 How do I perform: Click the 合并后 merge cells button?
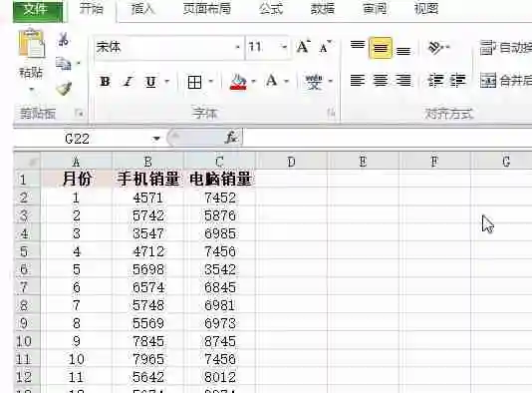pos(505,81)
